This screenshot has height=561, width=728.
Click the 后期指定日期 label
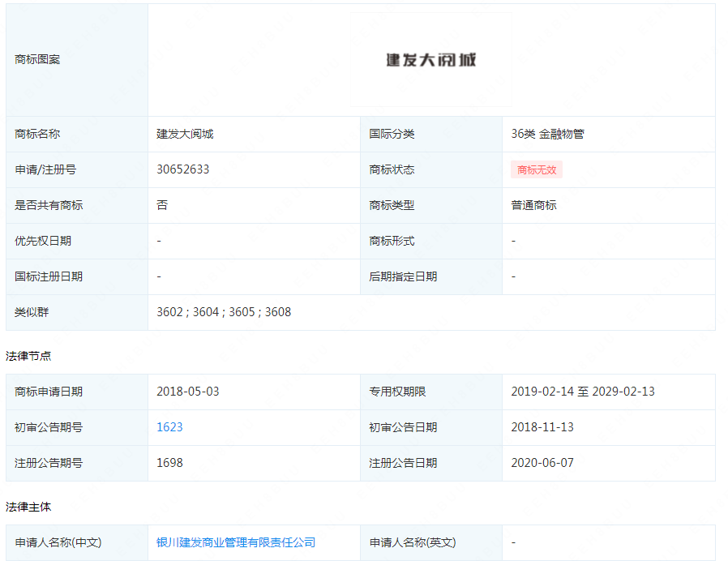(403, 276)
